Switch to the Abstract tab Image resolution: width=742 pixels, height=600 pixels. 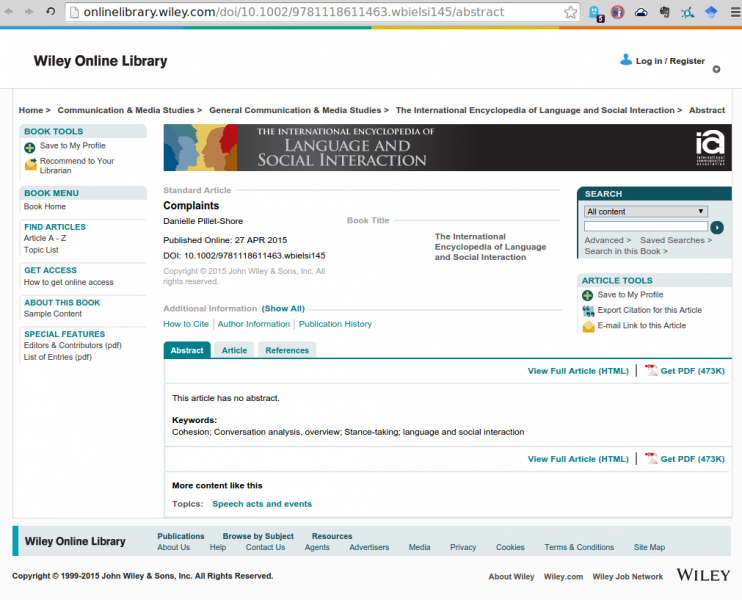pyautogui.click(x=187, y=350)
